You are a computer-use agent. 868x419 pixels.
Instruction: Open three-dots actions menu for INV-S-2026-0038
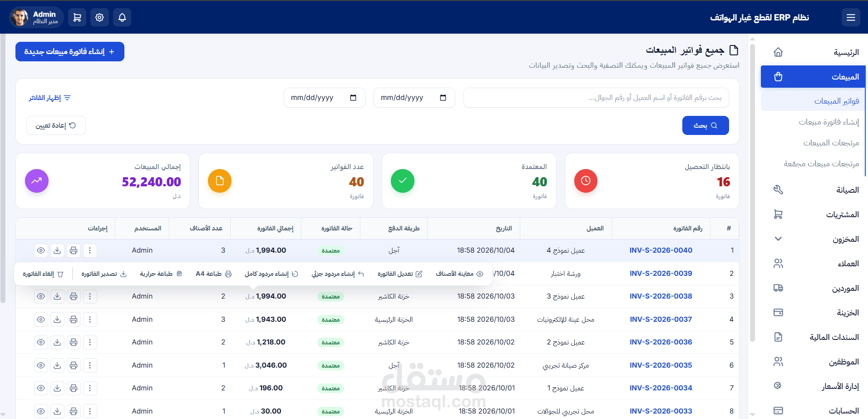point(90,296)
